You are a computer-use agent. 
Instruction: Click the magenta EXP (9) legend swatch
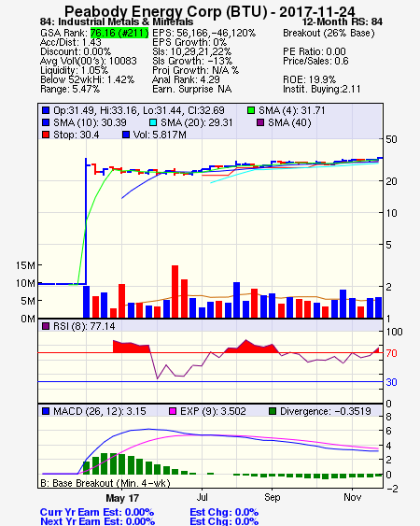point(173,411)
